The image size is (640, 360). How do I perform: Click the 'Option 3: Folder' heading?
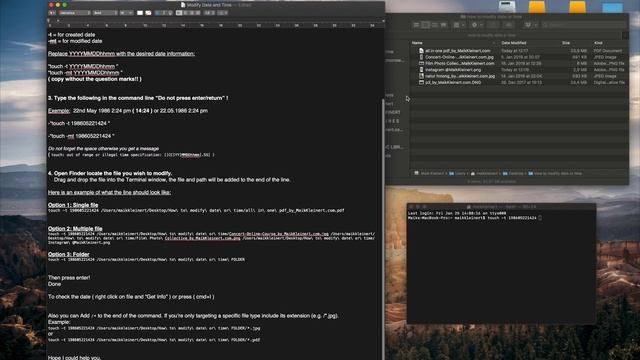69,254
